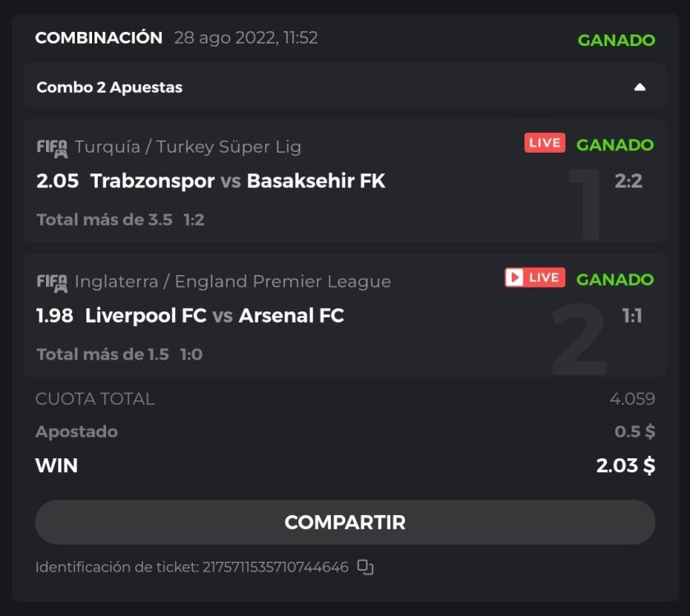This screenshot has height=616, width=690.
Task: Select the Turquía / Turkey Süper Lig league
Action: [187, 147]
